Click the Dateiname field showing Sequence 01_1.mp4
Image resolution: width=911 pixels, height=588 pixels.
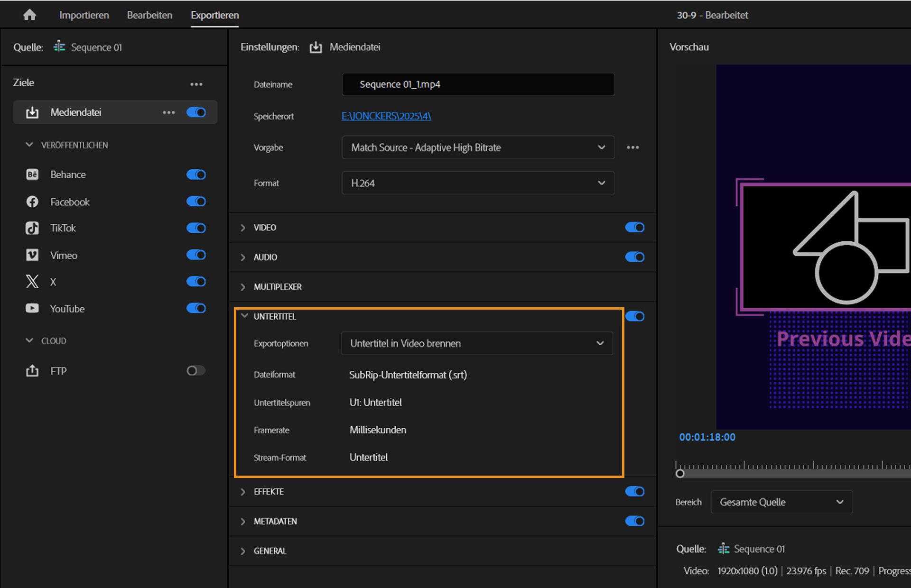point(477,84)
